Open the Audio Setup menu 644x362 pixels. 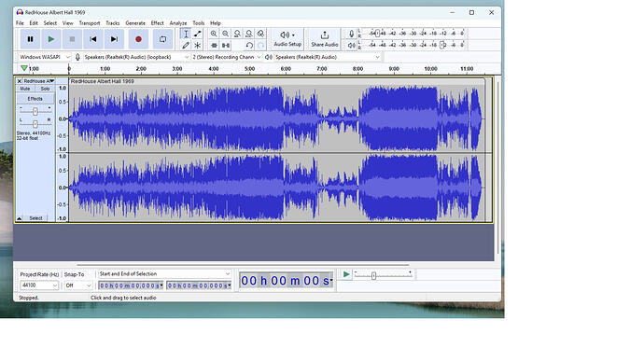287,39
